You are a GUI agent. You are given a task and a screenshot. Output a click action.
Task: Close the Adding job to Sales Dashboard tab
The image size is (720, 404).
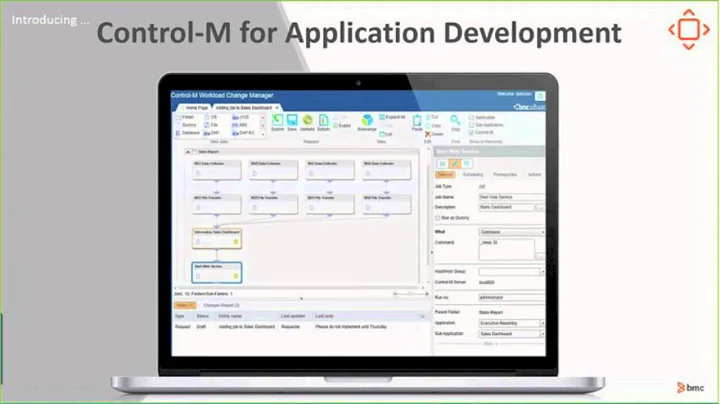click(277, 108)
